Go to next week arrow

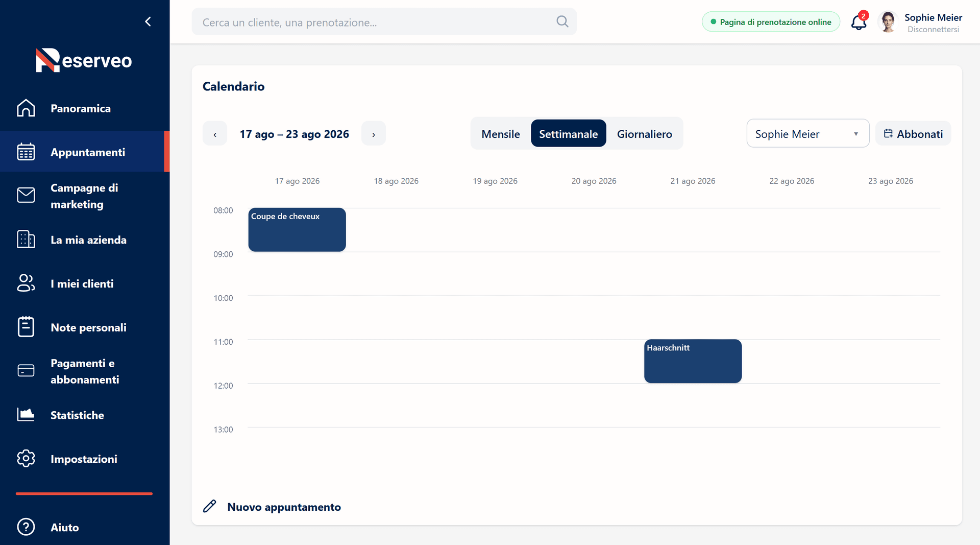pyautogui.click(x=374, y=134)
